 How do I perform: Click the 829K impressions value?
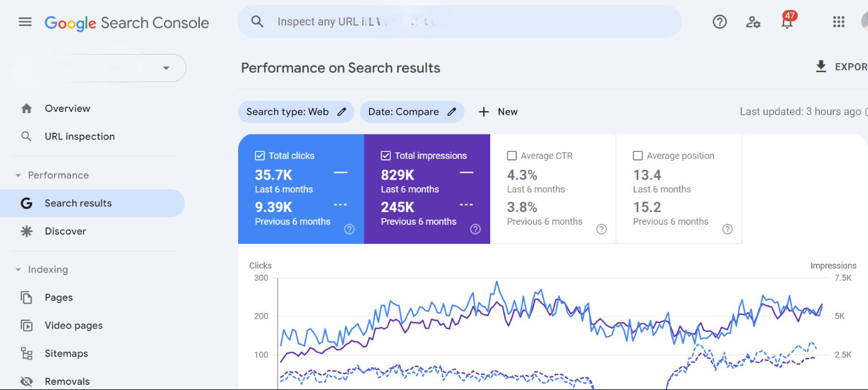(x=397, y=175)
